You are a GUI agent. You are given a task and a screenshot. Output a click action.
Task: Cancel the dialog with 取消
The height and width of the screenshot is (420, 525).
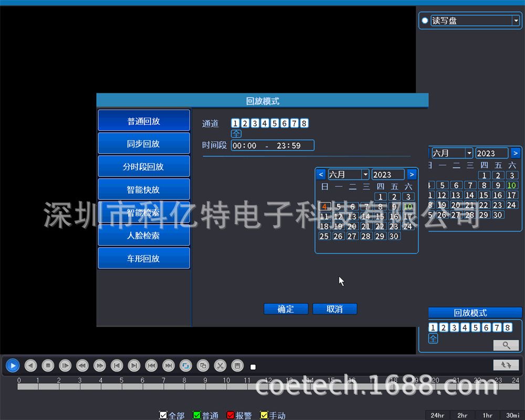[x=335, y=309]
